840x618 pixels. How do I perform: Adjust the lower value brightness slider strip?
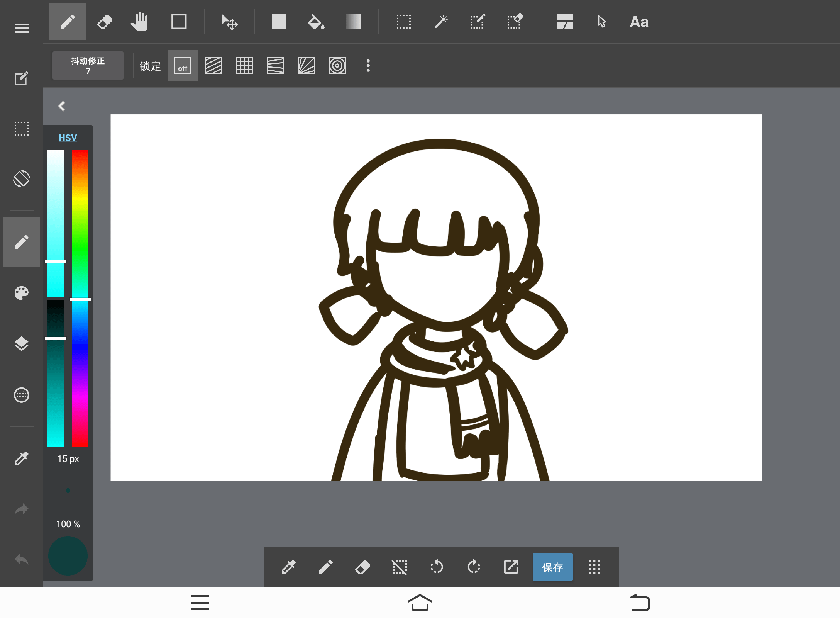pos(56,374)
